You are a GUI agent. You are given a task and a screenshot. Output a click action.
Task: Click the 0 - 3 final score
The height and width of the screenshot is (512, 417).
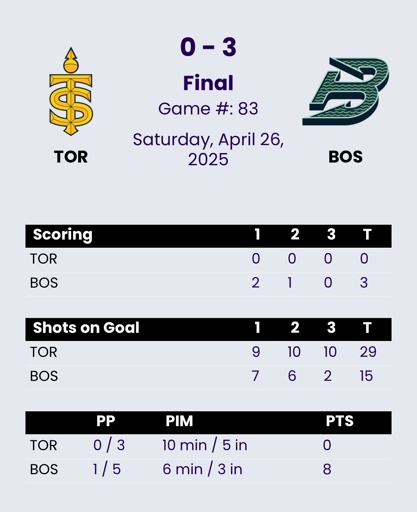[x=208, y=47]
